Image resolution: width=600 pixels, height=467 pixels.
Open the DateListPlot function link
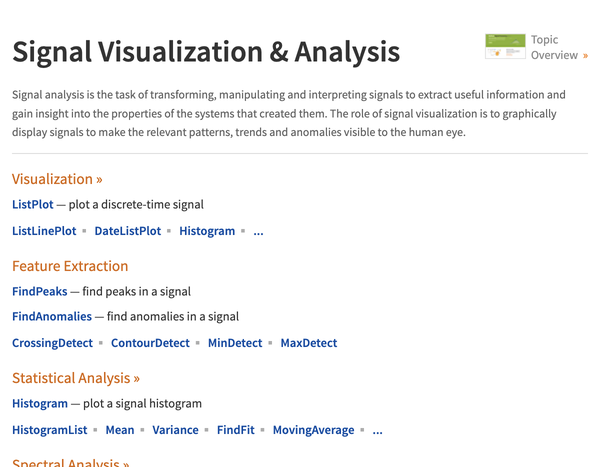[x=128, y=231]
